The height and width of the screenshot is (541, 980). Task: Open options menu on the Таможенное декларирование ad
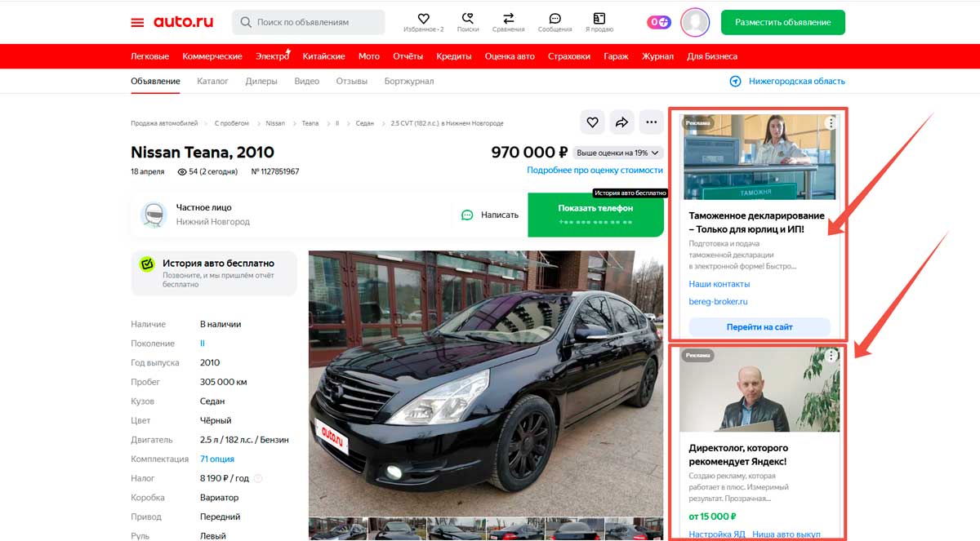click(831, 123)
